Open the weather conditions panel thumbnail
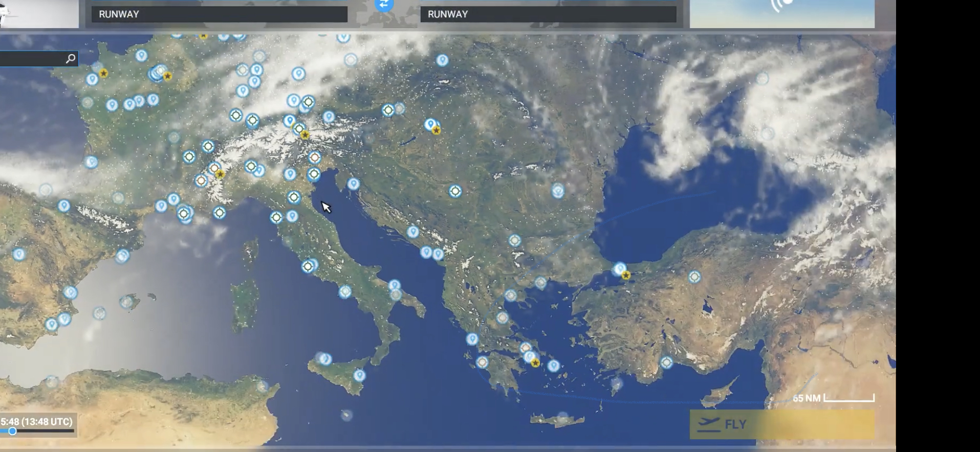Image resolution: width=980 pixels, height=452 pixels. (781, 14)
